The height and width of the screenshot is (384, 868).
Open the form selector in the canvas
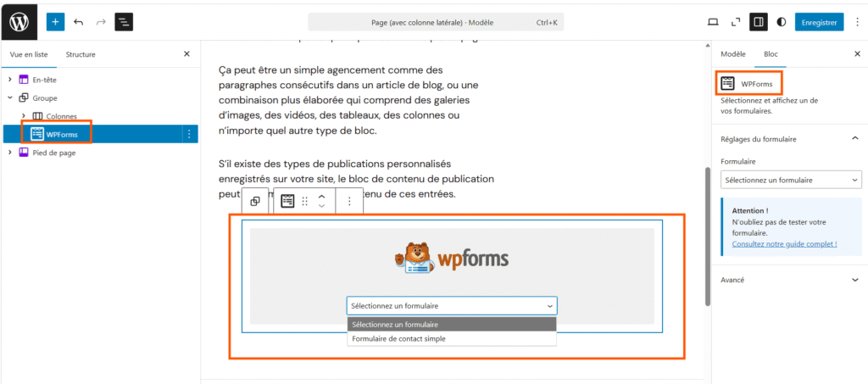(x=452, y=305)
